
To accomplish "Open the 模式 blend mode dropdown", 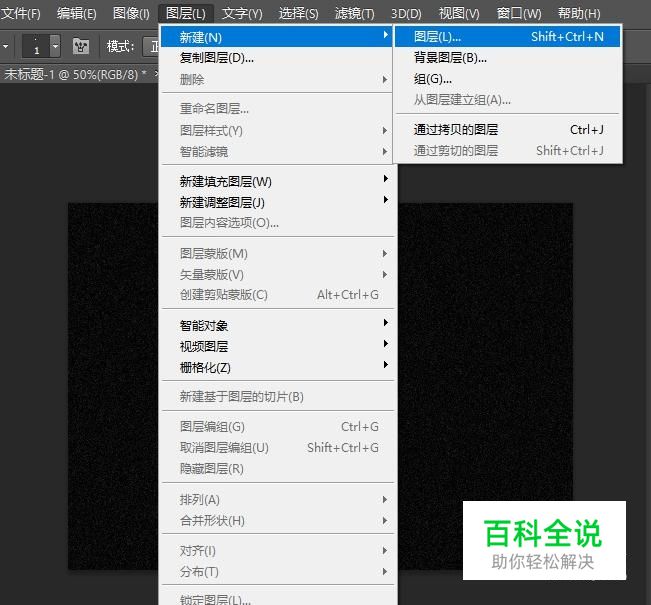I will pos(151,46).
